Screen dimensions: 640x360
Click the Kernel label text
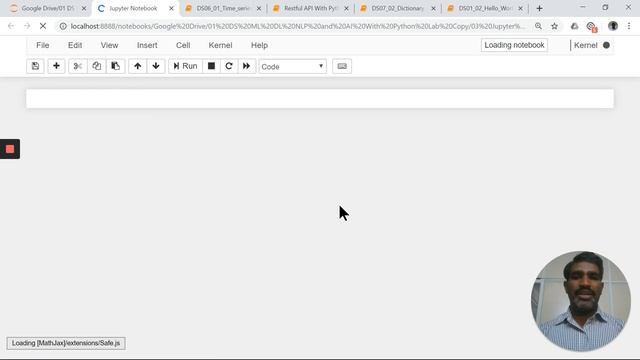click(x=586, y=45)
